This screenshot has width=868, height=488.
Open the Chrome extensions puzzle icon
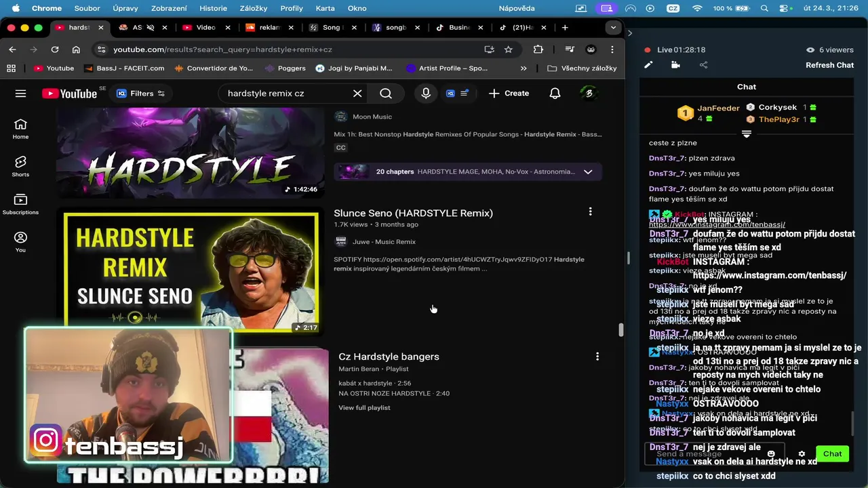point(538,49)
